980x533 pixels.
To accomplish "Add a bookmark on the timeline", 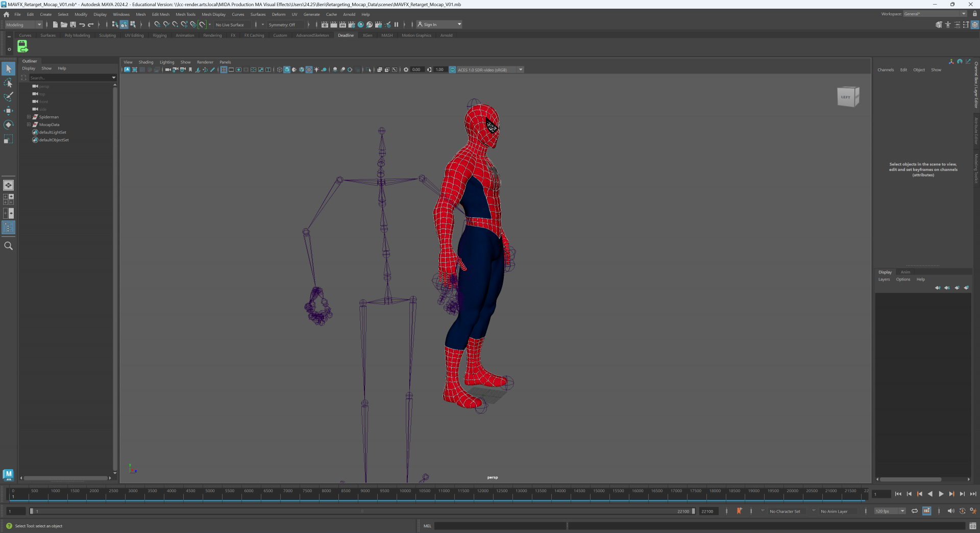I will (739, 511).
